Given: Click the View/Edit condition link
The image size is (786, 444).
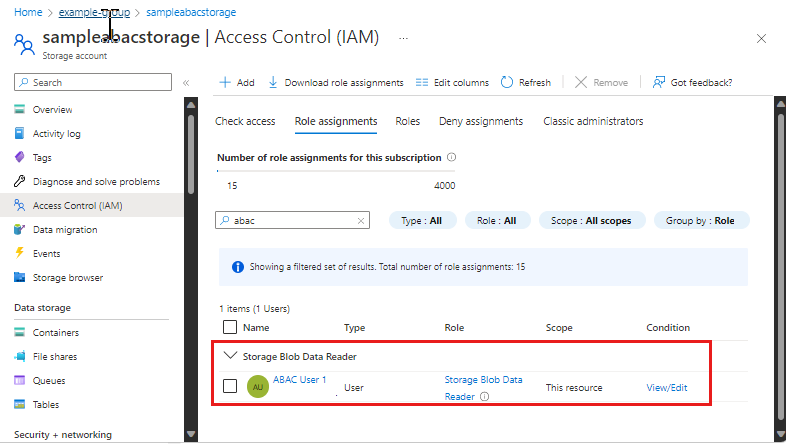Looking at the screenshot, I should (x=667, y=387).
